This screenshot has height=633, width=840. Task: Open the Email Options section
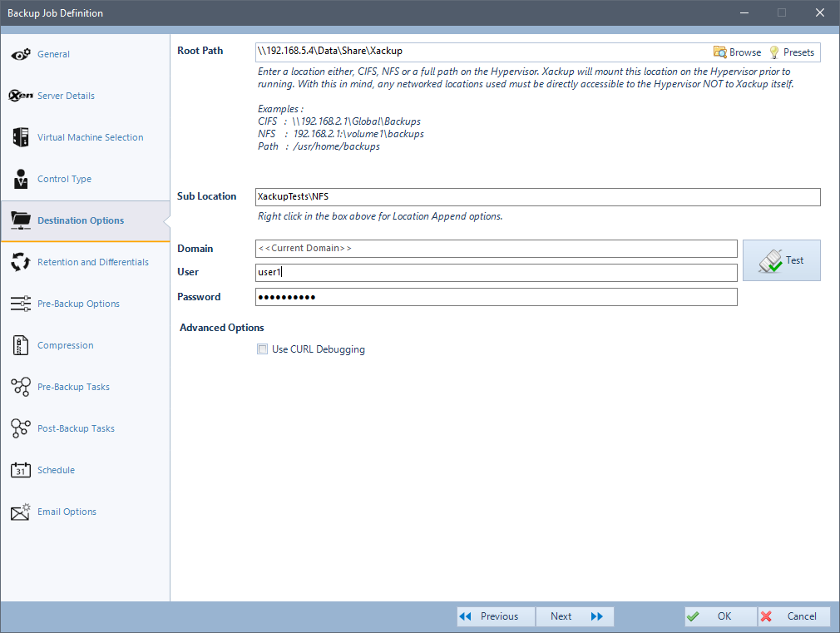point(85,512)
